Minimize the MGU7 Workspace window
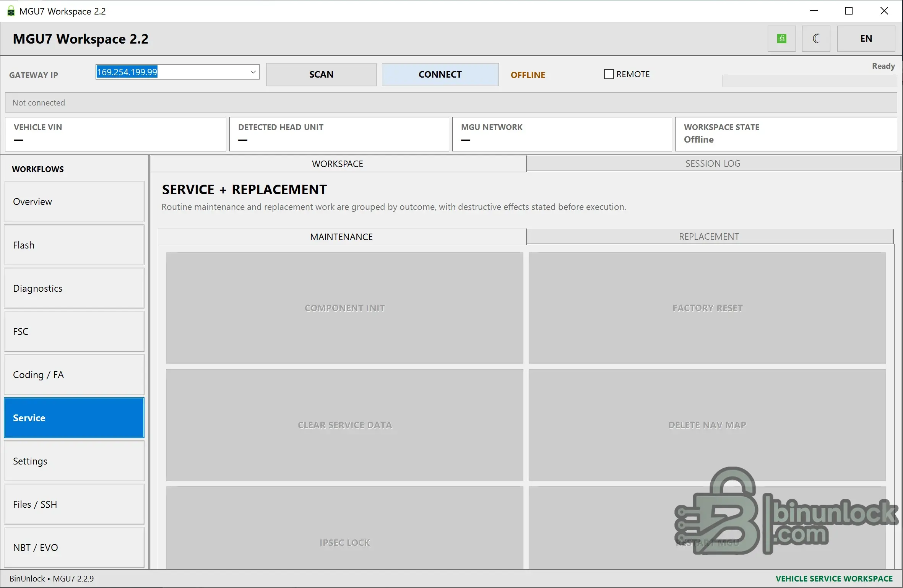This screenshot has width=903, height=588. click(x=814, y=11)
